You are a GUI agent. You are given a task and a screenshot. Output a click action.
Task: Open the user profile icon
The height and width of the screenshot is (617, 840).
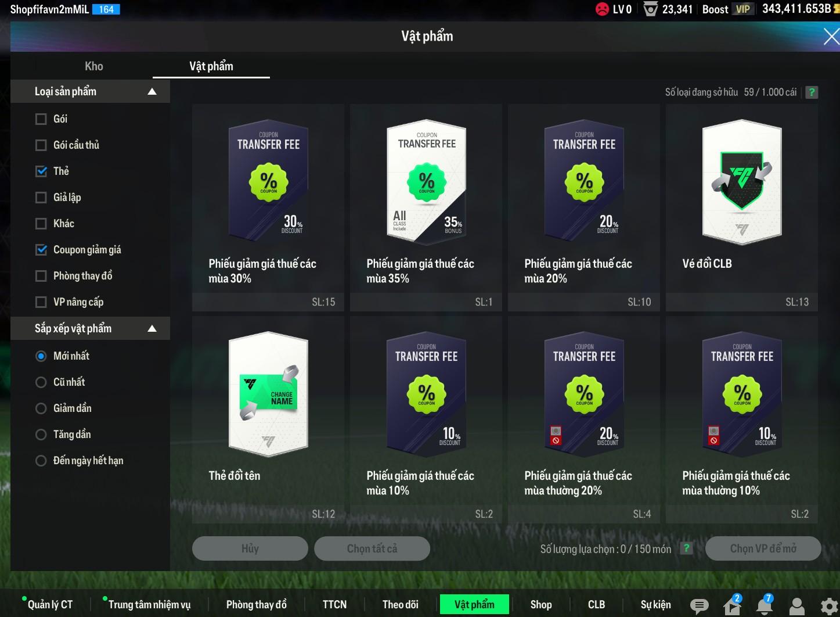[x=797, y=606]
